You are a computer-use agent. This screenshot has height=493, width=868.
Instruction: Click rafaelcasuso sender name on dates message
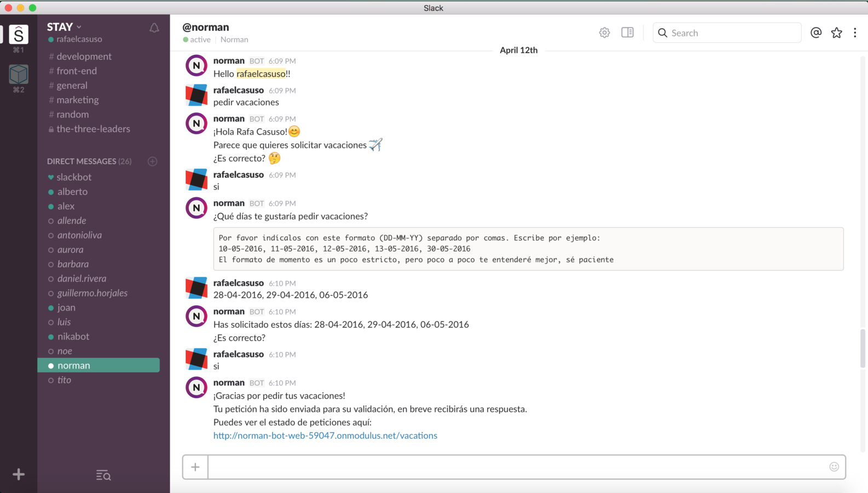(x=239, y=283)
